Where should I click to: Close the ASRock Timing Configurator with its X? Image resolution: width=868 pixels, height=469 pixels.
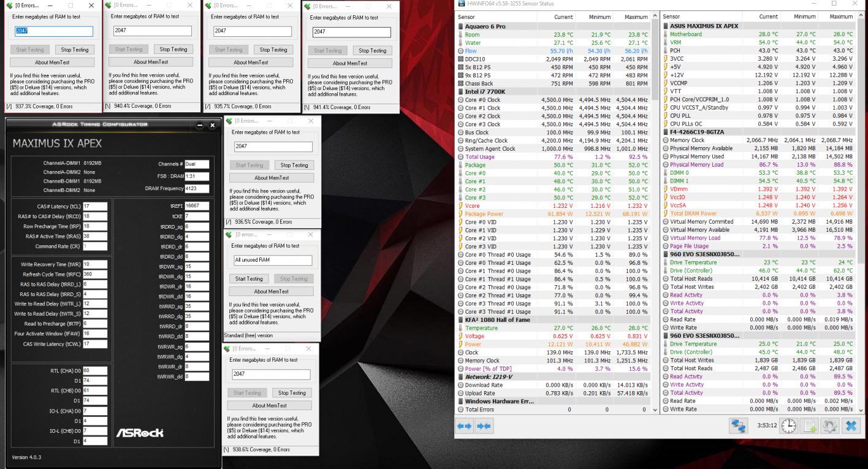coord(213,125)
